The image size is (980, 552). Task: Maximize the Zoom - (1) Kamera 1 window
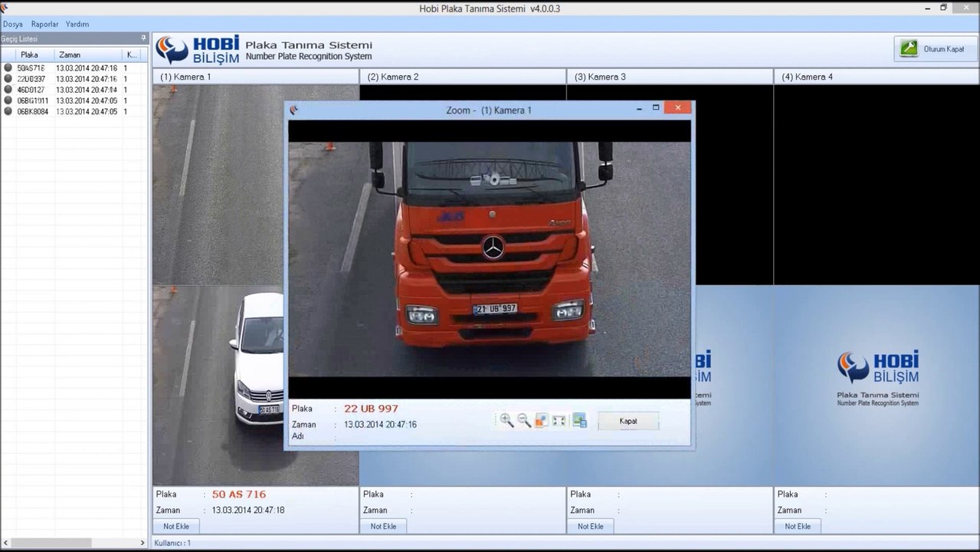tap(656, 108)
